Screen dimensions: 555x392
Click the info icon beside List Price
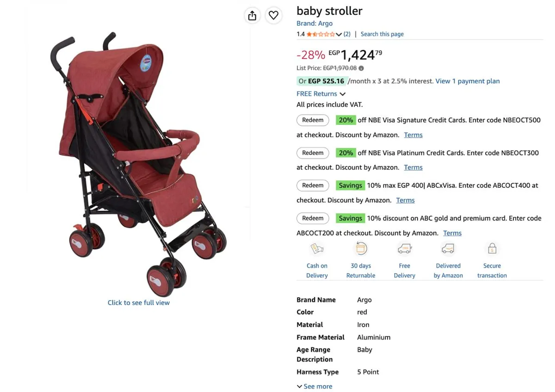coord(361,68)
